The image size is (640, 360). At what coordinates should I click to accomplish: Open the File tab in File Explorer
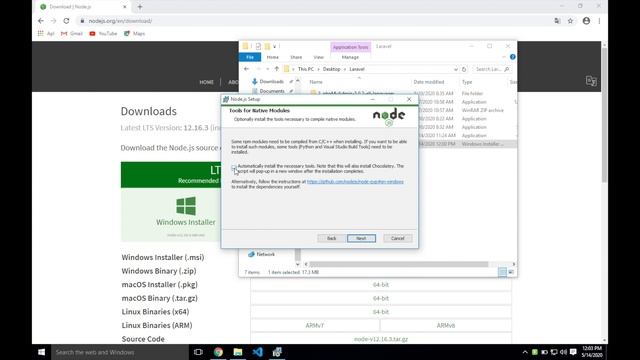coord(250,57)
